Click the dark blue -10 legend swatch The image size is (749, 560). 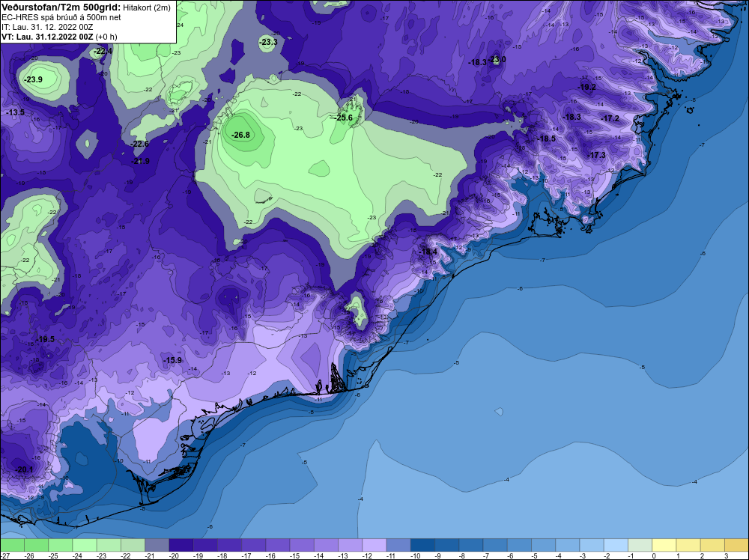(422, 545)
